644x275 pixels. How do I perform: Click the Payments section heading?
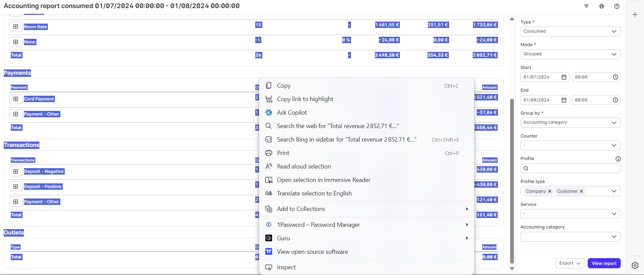coord(17,73)
